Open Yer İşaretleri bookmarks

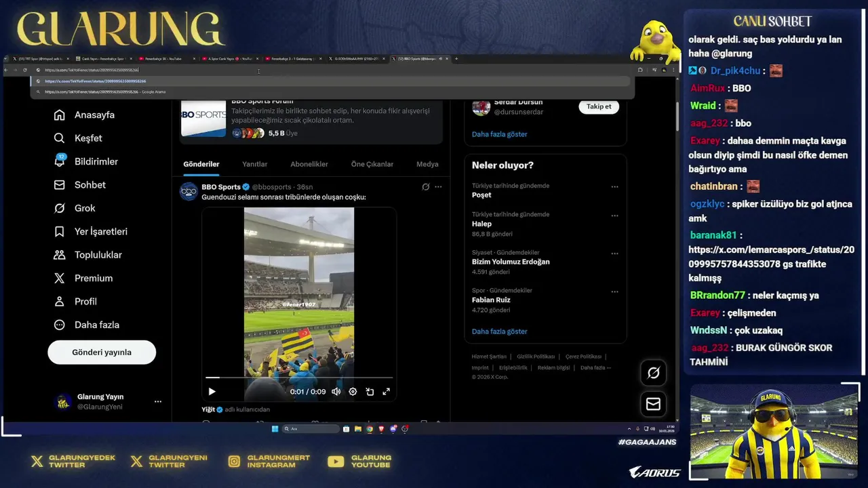click(x=90, y=232)
